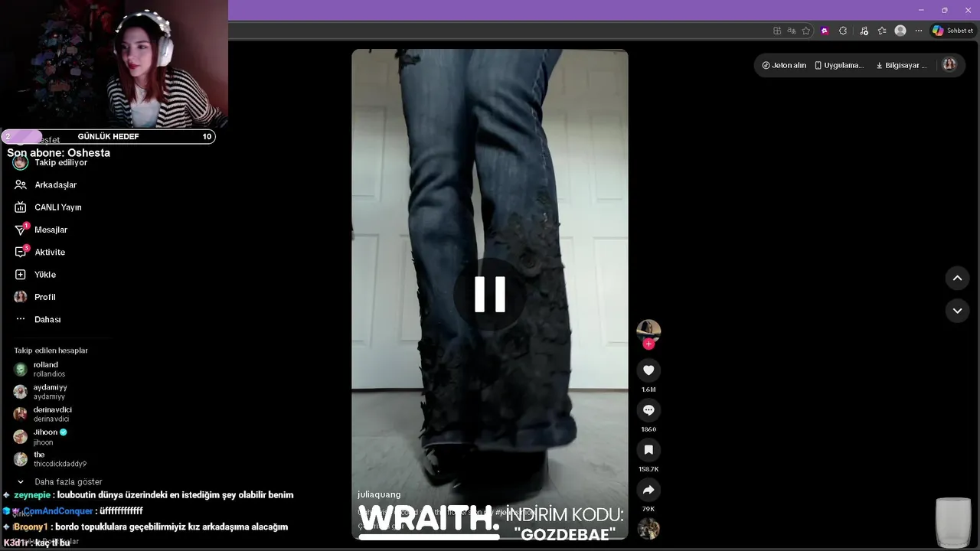
Task: Click translate page icon in address bar
Action: click(x=792, y=31)
